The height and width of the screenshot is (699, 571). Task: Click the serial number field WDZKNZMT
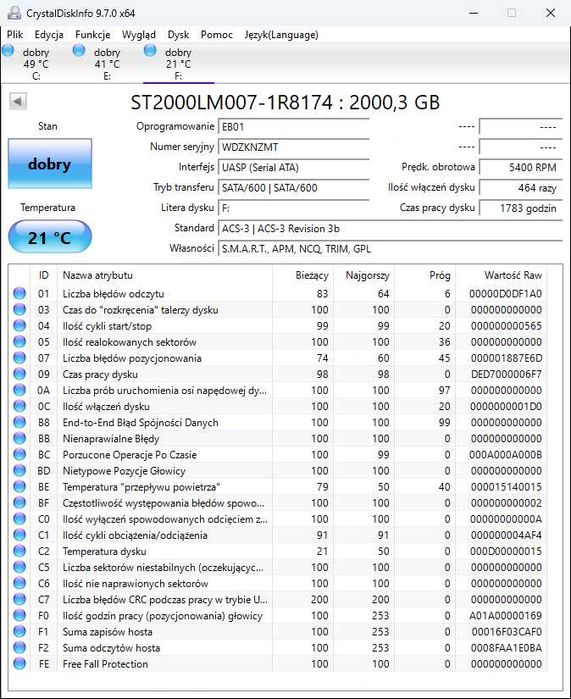click(x=294, y=147)
